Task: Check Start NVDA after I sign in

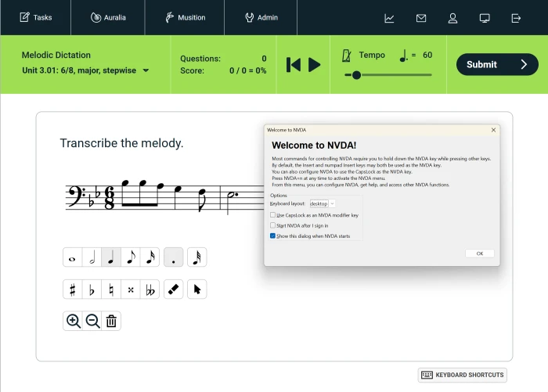Action: tap(273, 225)
